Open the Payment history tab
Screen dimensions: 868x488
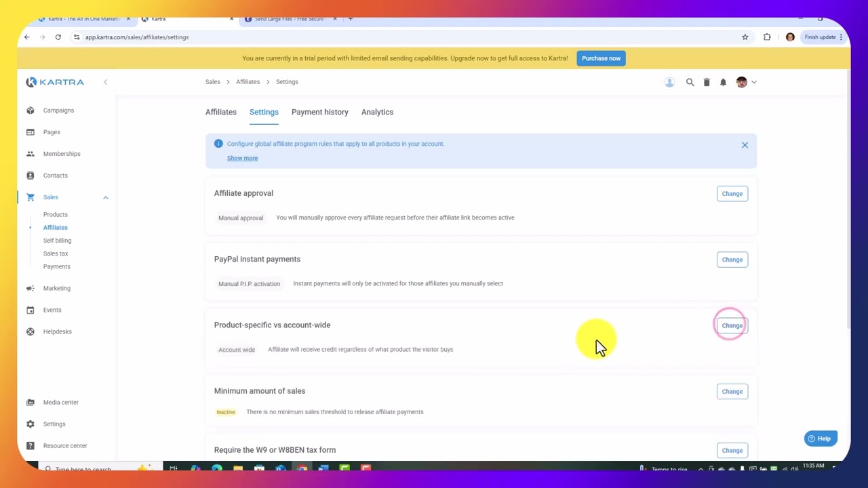point(320,112)
